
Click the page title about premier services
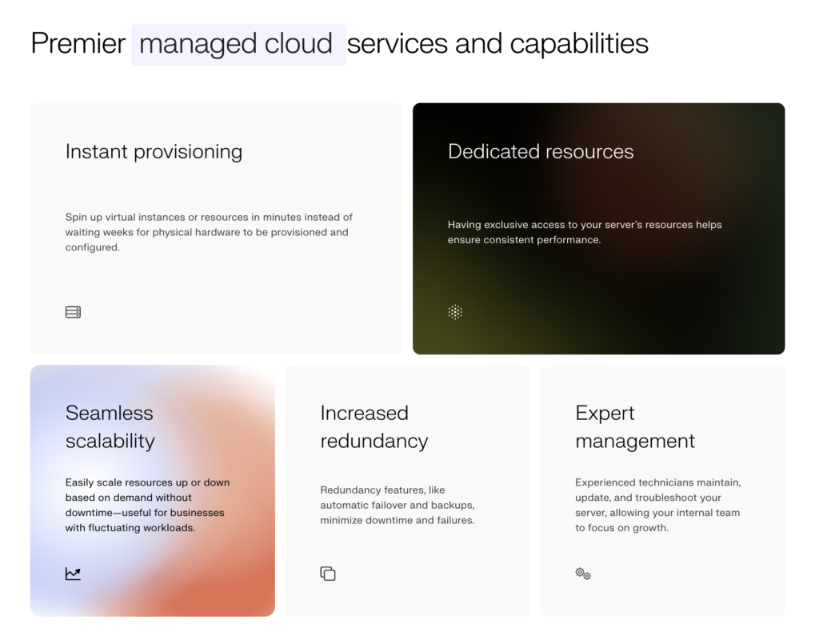point(339,43)
